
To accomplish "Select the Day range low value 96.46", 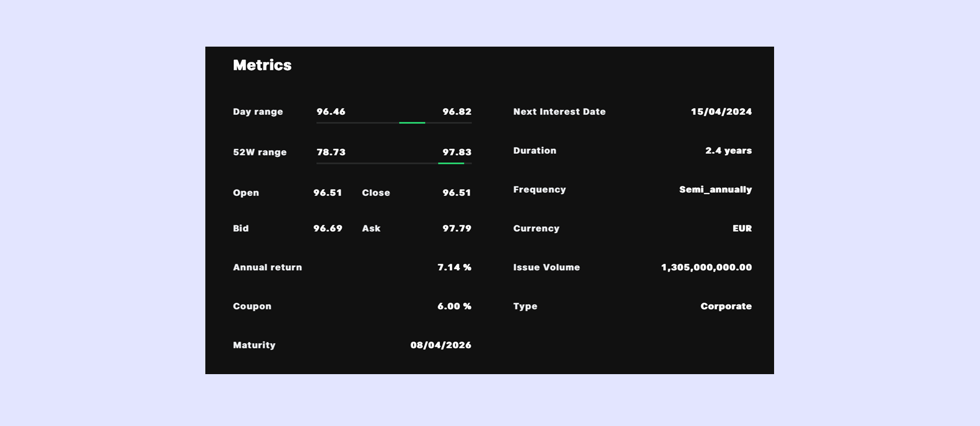I will 331,112.
